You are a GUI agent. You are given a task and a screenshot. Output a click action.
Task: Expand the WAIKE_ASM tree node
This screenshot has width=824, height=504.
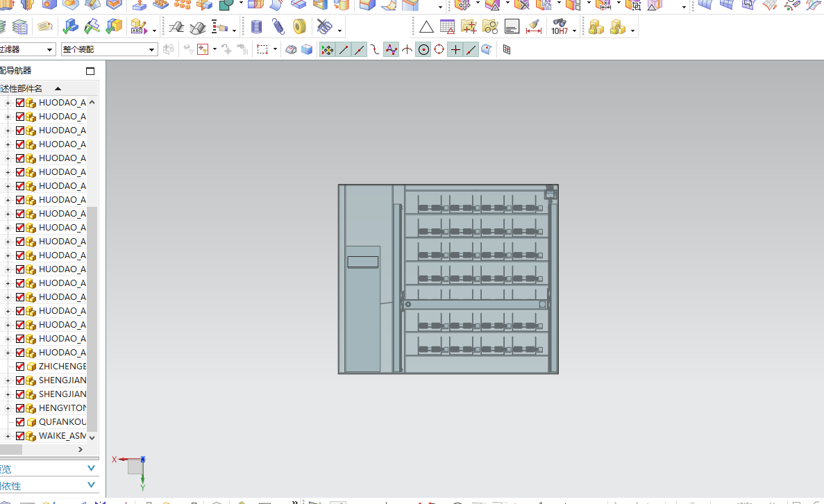tap(8, 436)
